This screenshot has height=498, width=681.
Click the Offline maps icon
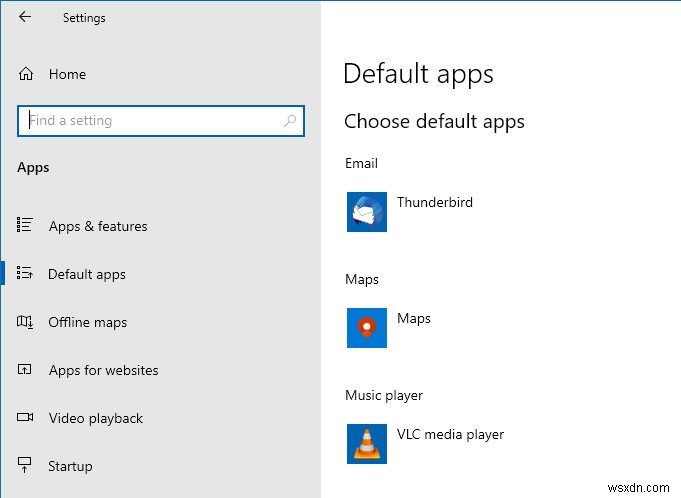coord(24,322)
